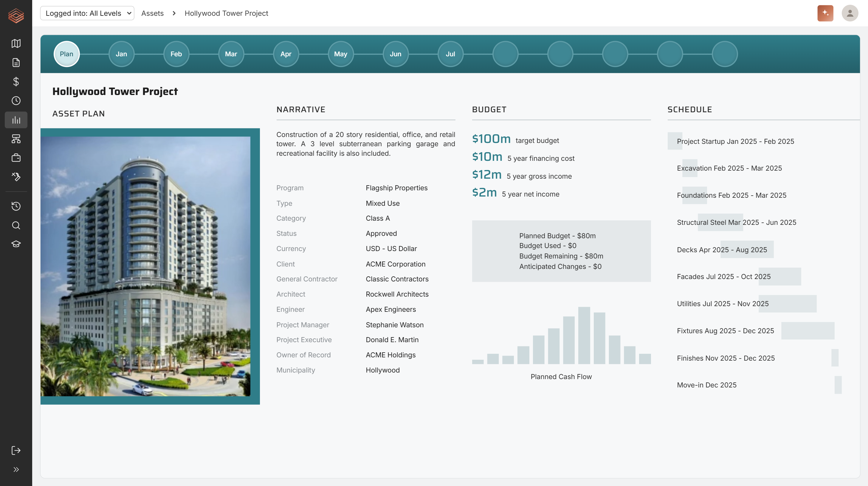Select the Plan timeline step
This screenshot has width=868, height=486.
pos(66,54)
